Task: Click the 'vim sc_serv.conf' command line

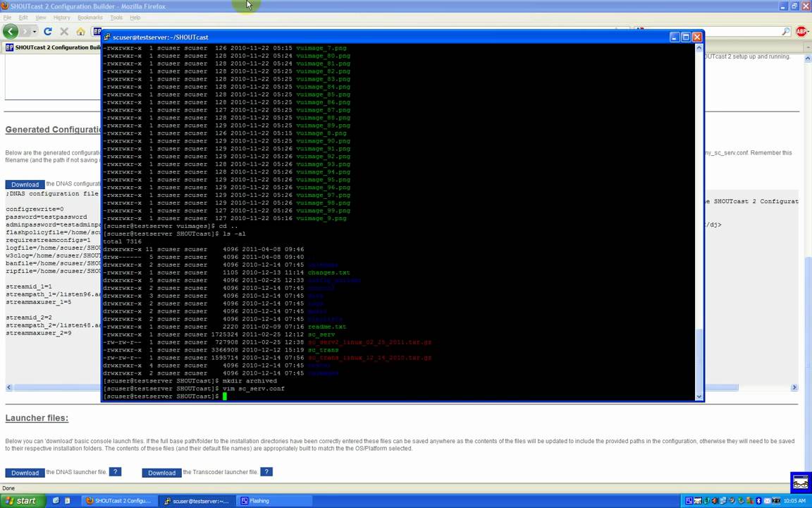Action: (194, 389)
